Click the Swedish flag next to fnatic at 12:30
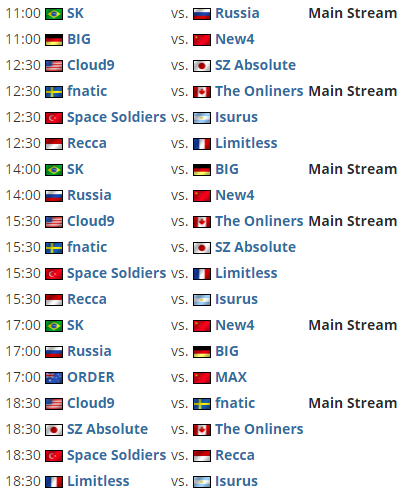Screen dimensions: 407x494 pyautogui.click(x=54, y=92)
